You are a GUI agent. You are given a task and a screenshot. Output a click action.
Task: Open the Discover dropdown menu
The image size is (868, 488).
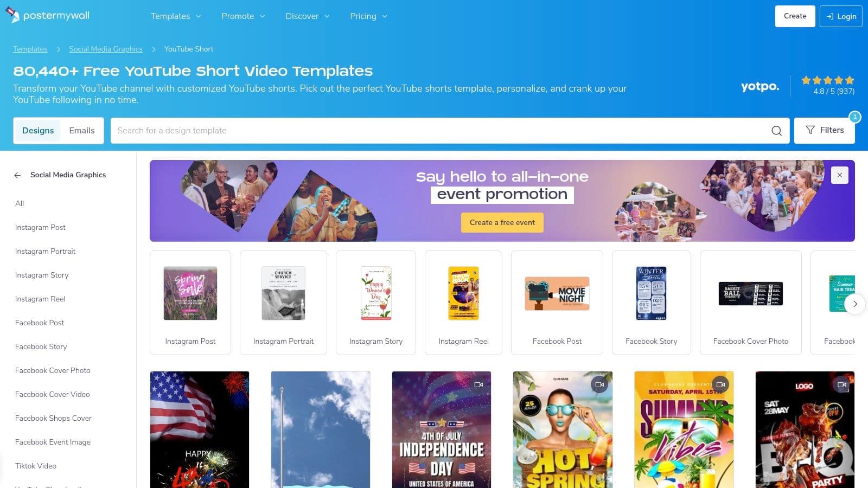[308, 16]
